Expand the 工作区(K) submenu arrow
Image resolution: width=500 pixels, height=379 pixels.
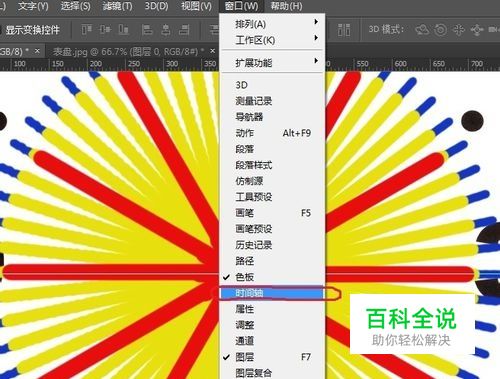point(316,38)
